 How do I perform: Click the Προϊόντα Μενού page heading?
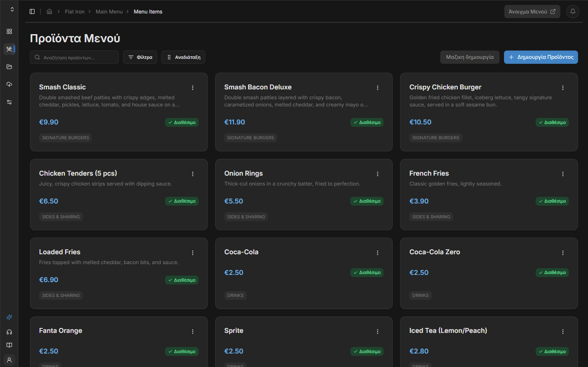click(x=75, y=39)
